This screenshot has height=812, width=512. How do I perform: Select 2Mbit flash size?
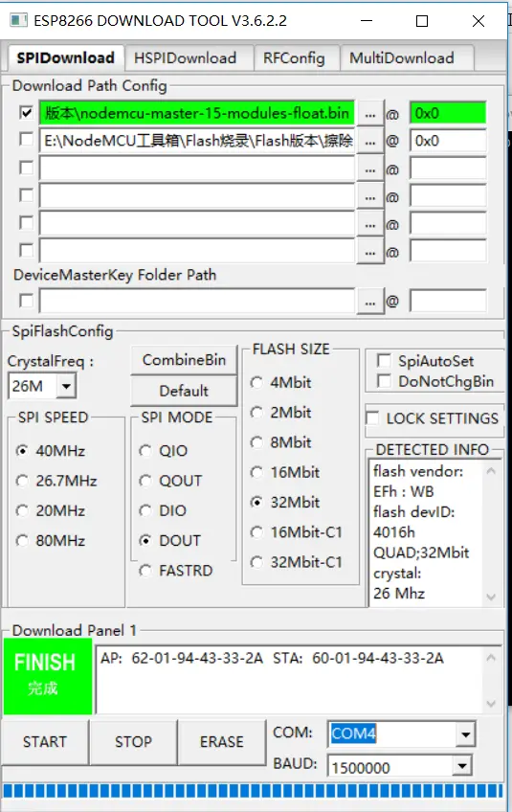pyautogui.click(x=256, y=413)
